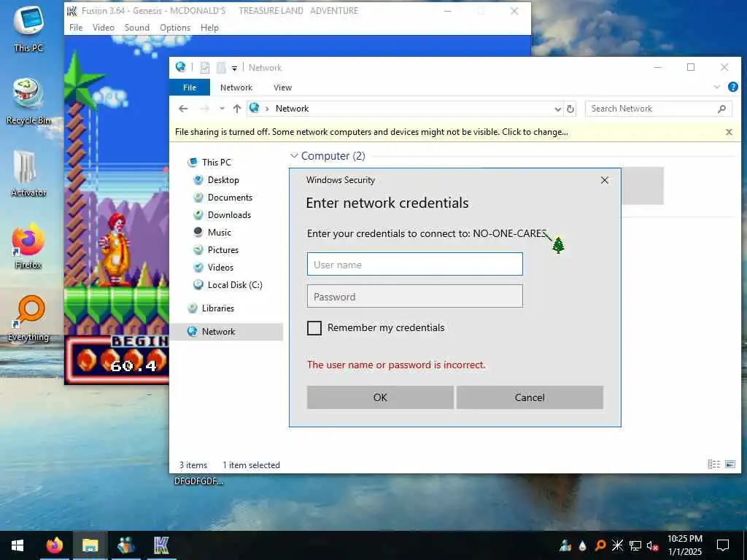Select Videos in navigation pane
The height and width of the screenshot is (560, 747).
coord(220,267)
